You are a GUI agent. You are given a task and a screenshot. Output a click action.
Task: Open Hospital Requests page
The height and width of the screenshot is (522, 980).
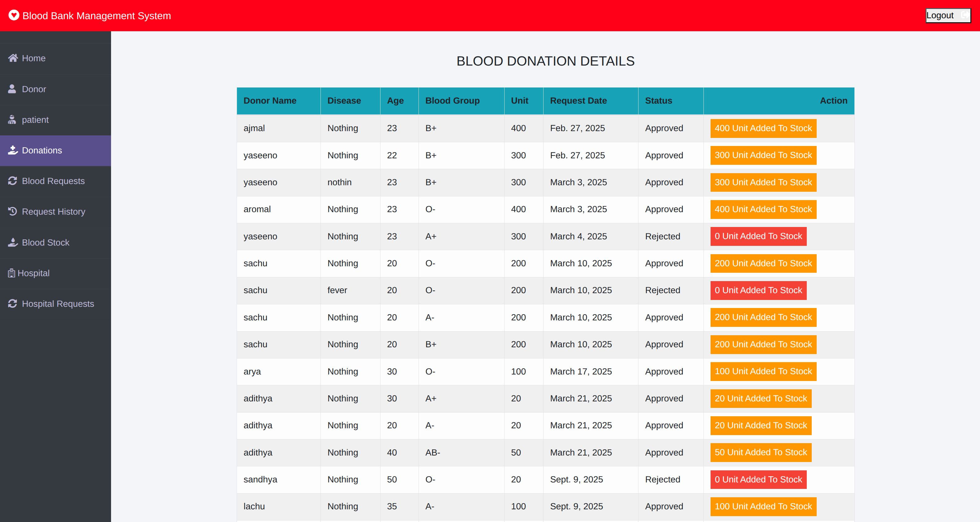tap(56, 304)
